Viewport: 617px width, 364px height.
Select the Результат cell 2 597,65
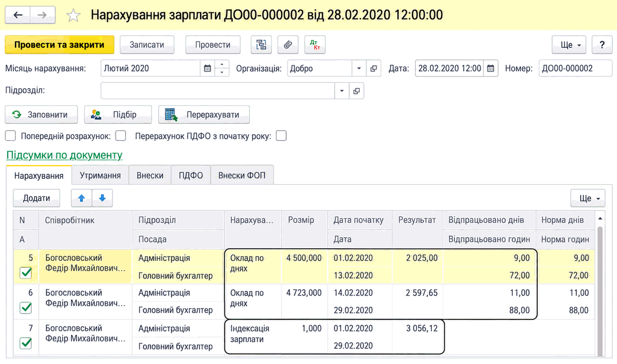tap(417, 301)
